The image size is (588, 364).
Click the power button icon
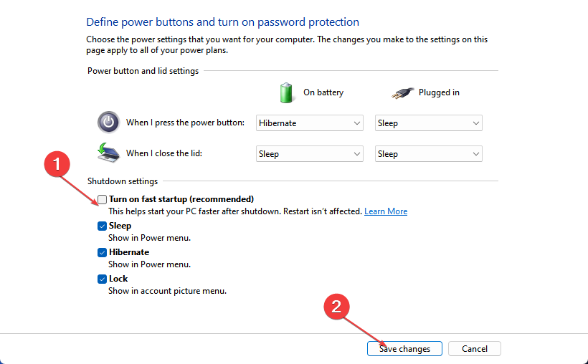[108, 123]
